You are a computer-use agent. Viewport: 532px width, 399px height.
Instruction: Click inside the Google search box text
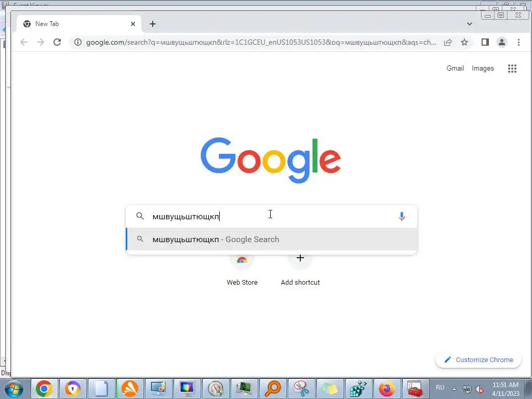click(185, 217)
